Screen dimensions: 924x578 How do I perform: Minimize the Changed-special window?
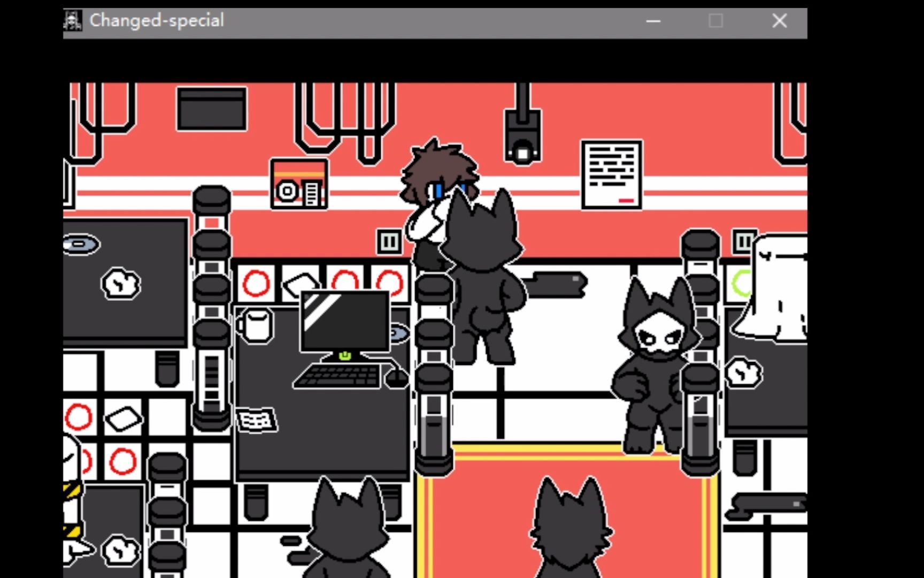click(653, 21)
